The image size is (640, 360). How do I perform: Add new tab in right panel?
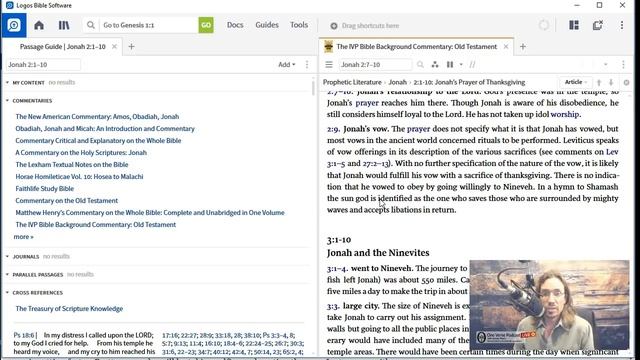tap(523, 47)
